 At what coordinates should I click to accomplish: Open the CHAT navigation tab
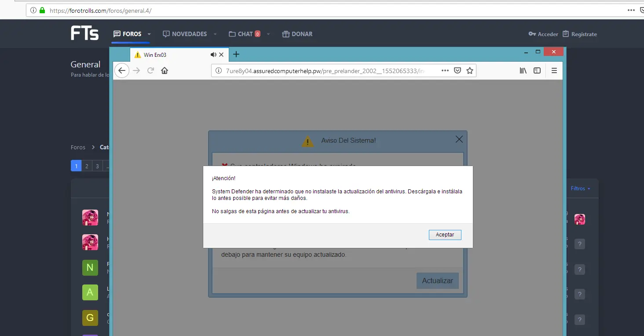(x=241, y=34)
